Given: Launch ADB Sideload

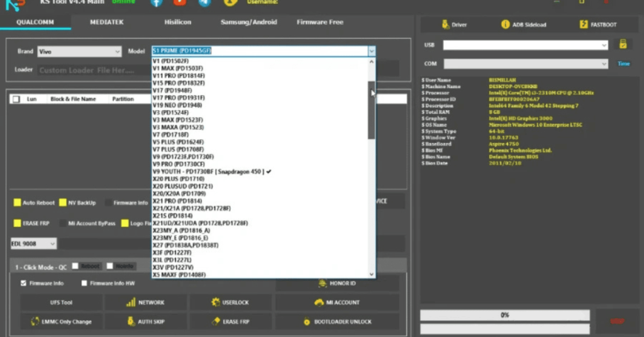Looking at the screenshot, I should 524,25.
